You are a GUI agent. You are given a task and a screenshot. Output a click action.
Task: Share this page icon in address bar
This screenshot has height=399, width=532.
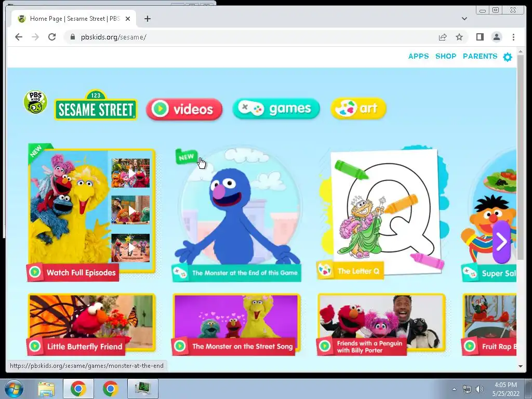click(443, 37)
